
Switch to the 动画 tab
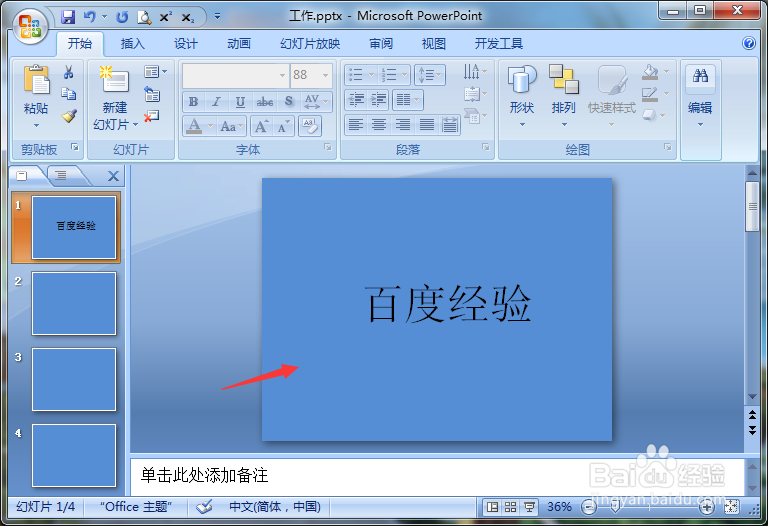(239, 44)
